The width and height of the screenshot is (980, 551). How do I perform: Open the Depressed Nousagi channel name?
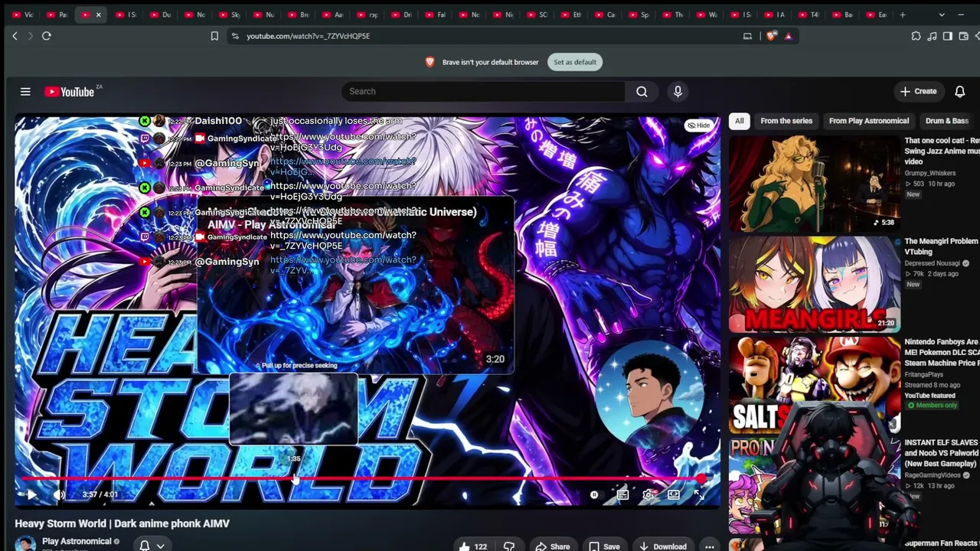(x=932, y=264)
